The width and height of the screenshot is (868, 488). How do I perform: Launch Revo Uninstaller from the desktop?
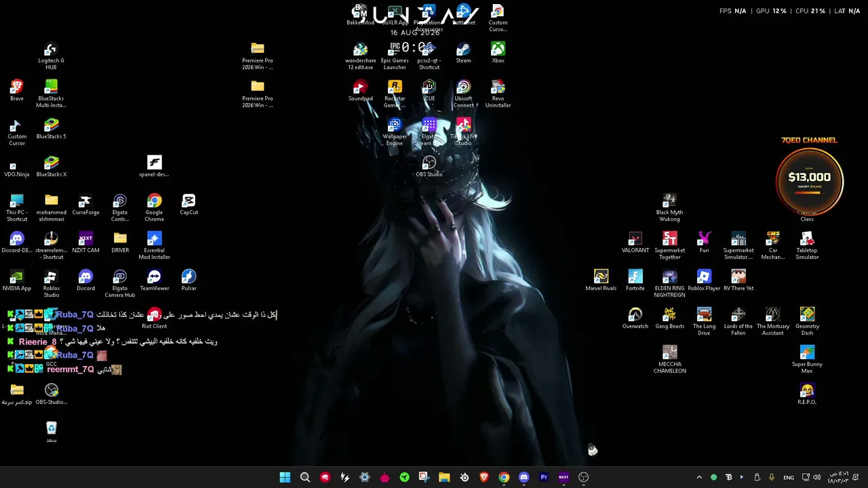(x=498, y=94)
